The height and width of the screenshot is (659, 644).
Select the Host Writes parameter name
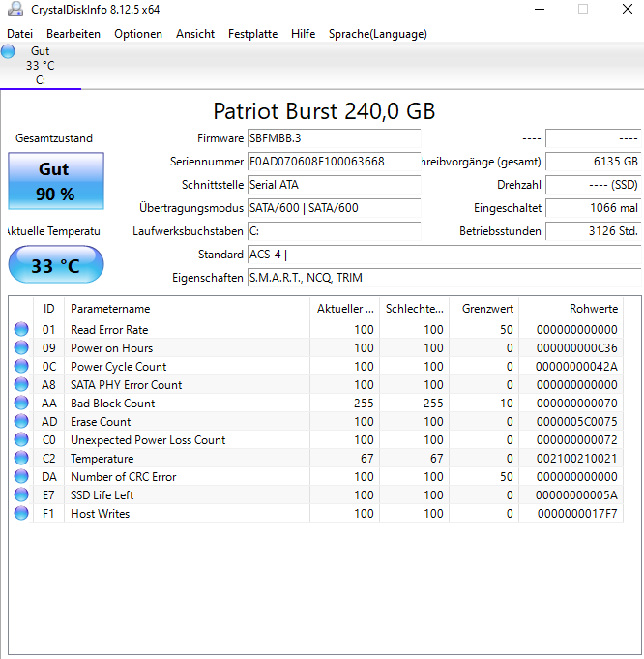[x=100, y=514]
